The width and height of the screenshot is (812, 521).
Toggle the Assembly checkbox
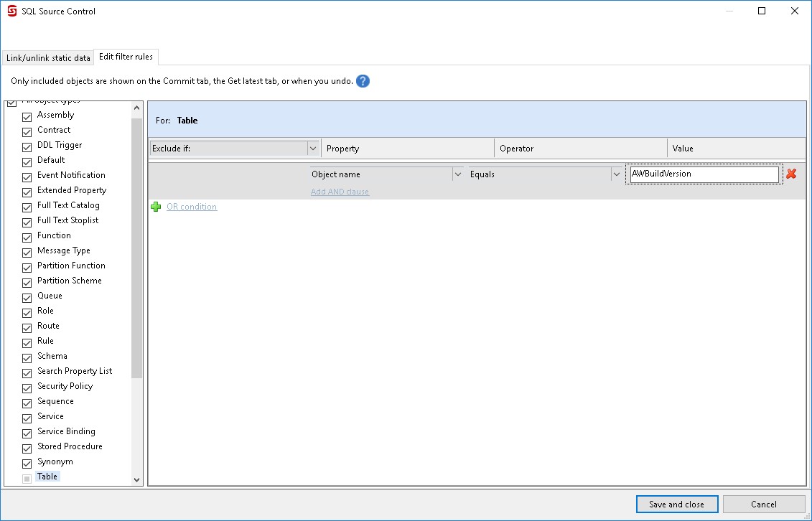27,117
